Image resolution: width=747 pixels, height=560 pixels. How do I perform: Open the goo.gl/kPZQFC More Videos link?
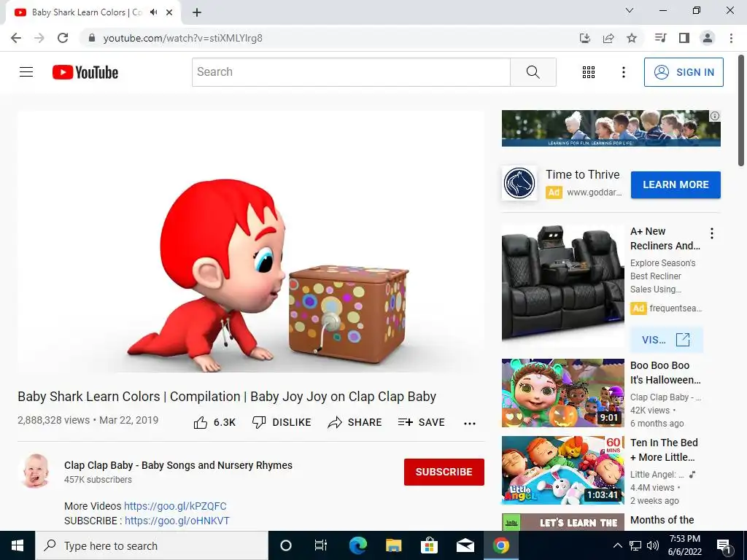[175, 506]
